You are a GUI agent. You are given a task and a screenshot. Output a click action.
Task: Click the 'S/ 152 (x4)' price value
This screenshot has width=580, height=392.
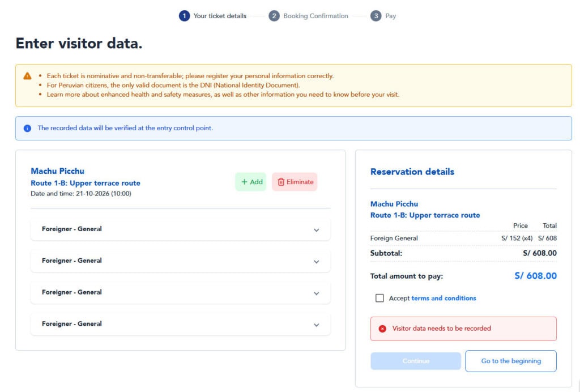tap(517, 238)
